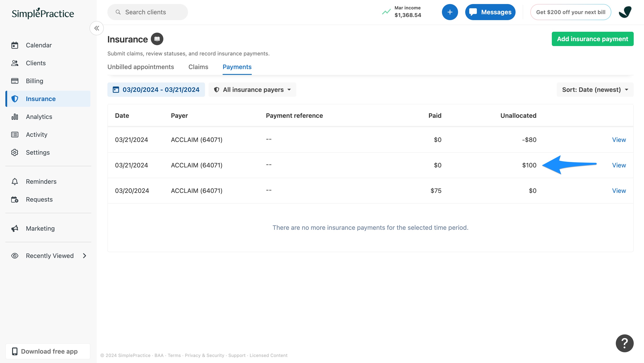Click into the Search clients field
Viewport: 644px width, 363px height.
coord(147,12)
